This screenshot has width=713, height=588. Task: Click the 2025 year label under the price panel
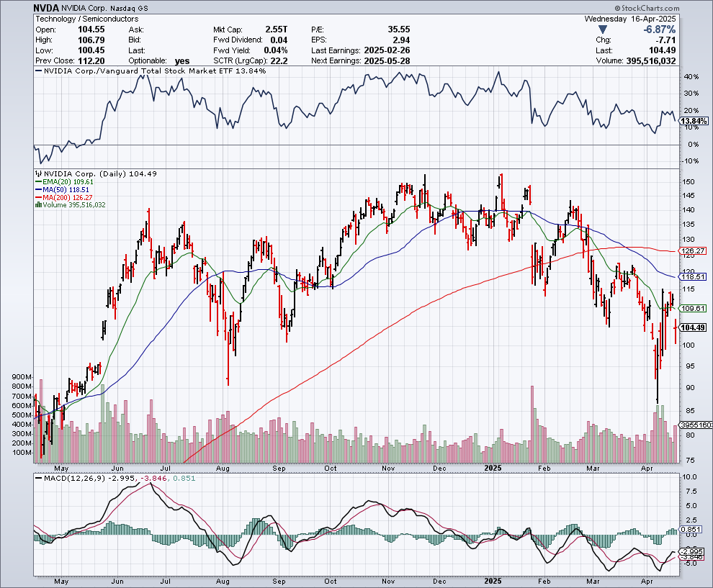[493, 468]
